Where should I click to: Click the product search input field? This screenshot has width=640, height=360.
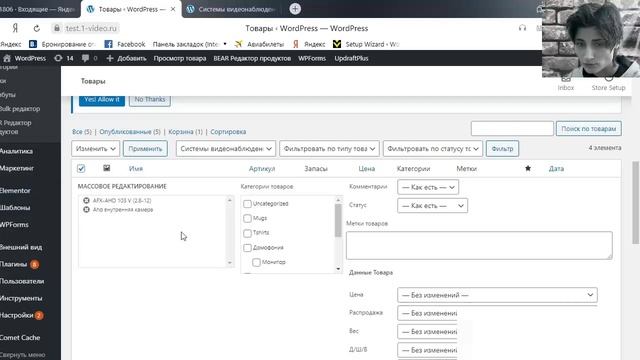[512, 129]
